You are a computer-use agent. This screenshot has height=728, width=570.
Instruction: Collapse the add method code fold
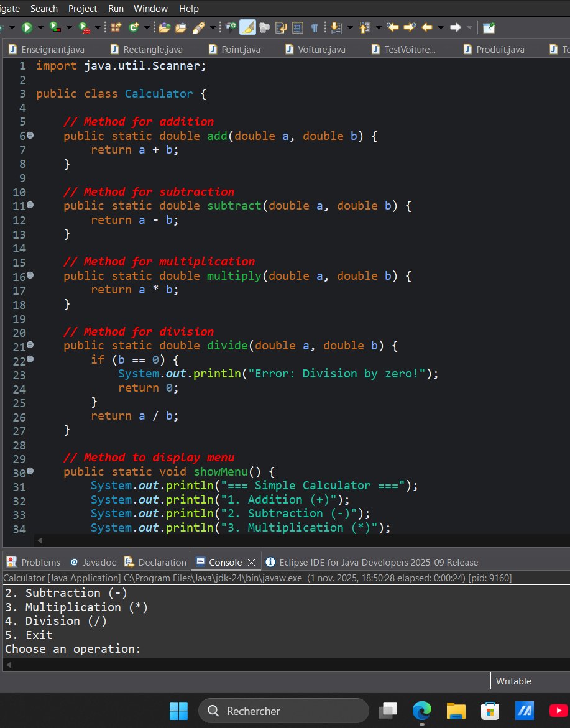point(29,134)
